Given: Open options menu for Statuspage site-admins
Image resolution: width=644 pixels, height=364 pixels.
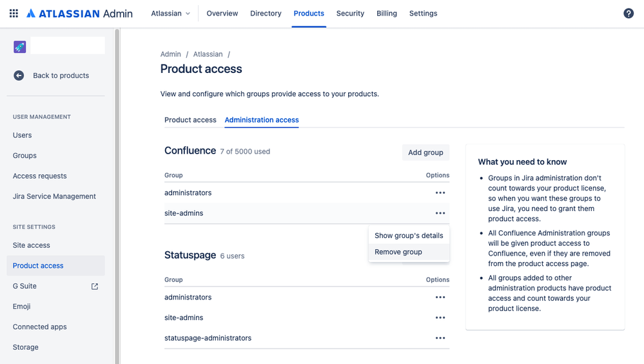Looking at the screenshot, I should [440, 318].
